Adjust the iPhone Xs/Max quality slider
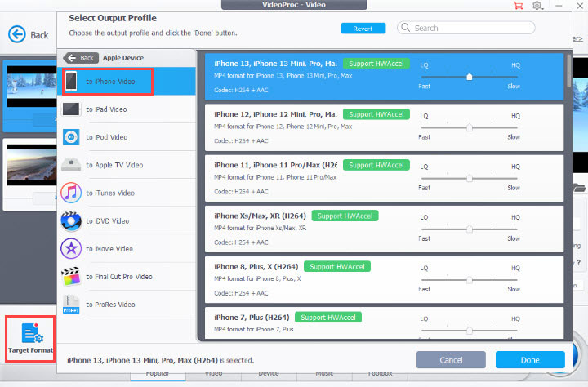Image resolution: width=588 pixels, height=387 pixels. 470,229
